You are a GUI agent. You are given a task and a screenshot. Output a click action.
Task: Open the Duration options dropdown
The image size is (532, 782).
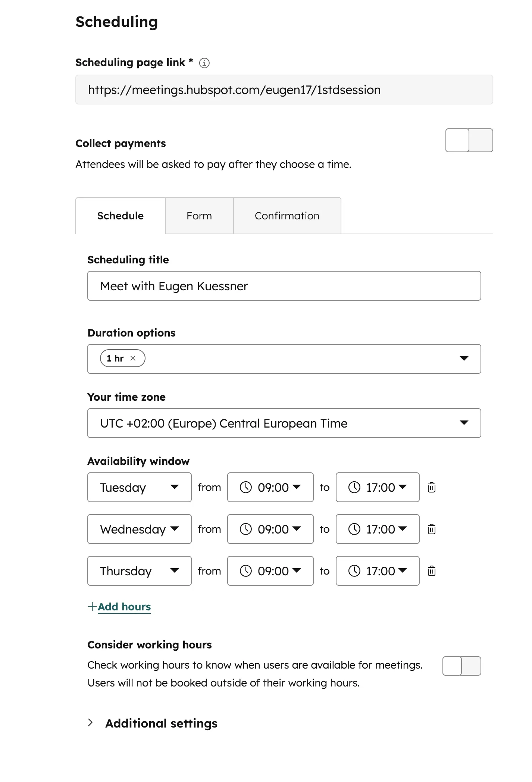[464, 359]
